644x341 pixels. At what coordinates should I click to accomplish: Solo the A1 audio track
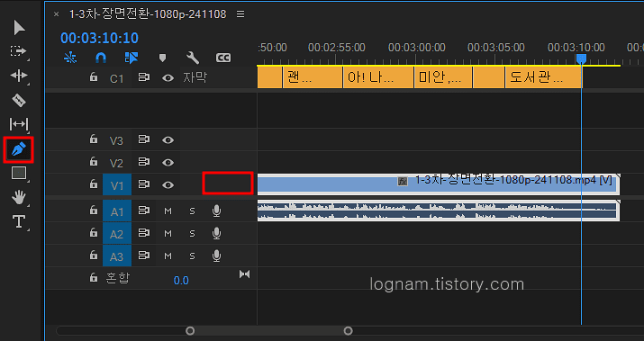point(192,211)
